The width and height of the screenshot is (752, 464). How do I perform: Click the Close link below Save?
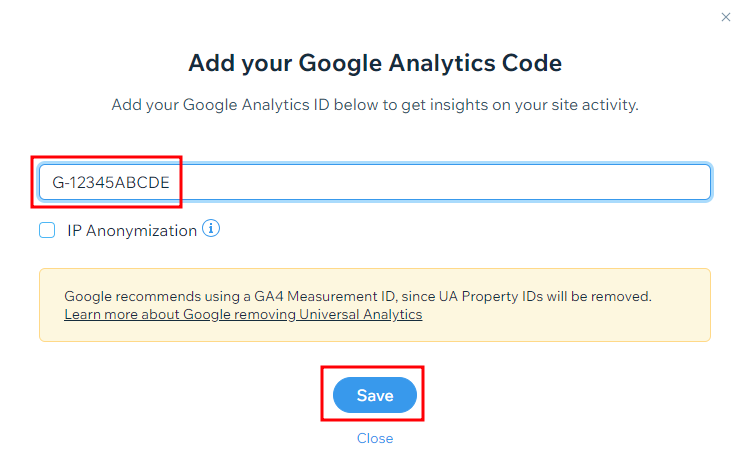tap(375, 438)
